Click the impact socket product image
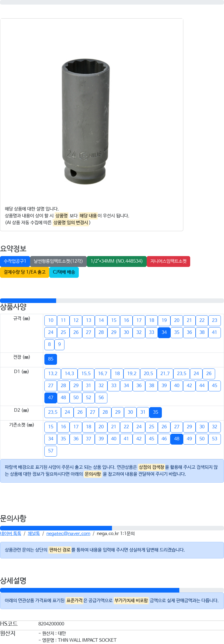Screen dimensions: 224x644 click(x=85, y=122)
